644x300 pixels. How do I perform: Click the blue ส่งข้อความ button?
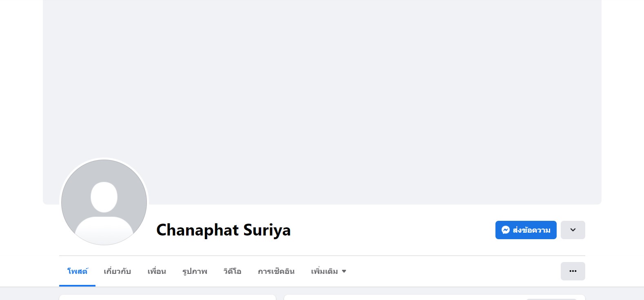(x=526, y=230)
